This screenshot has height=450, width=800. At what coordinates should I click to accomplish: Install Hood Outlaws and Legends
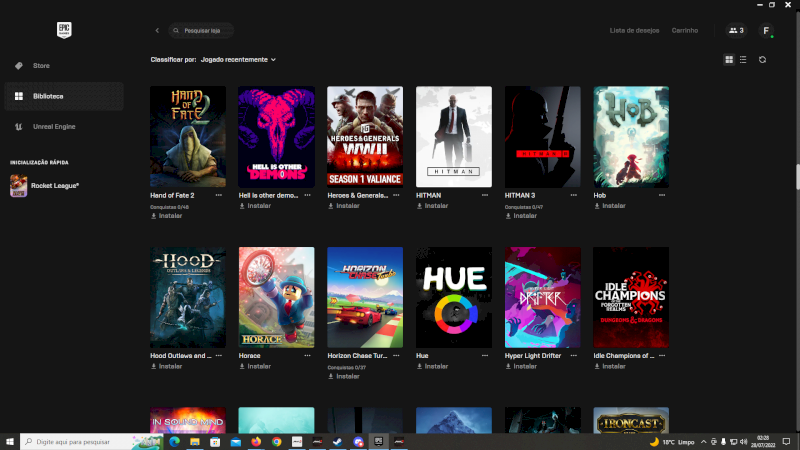(166, 366)
